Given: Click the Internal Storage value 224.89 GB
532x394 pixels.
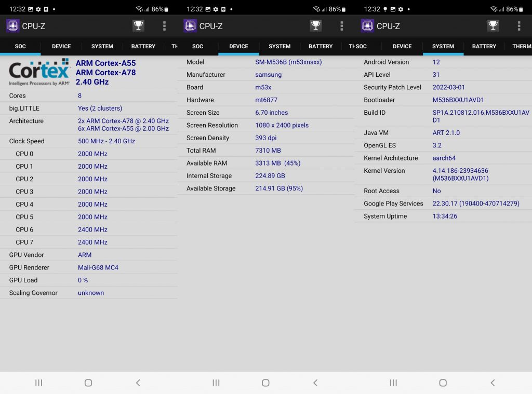Looking at the screenshot, I should (x=270, y=176).
